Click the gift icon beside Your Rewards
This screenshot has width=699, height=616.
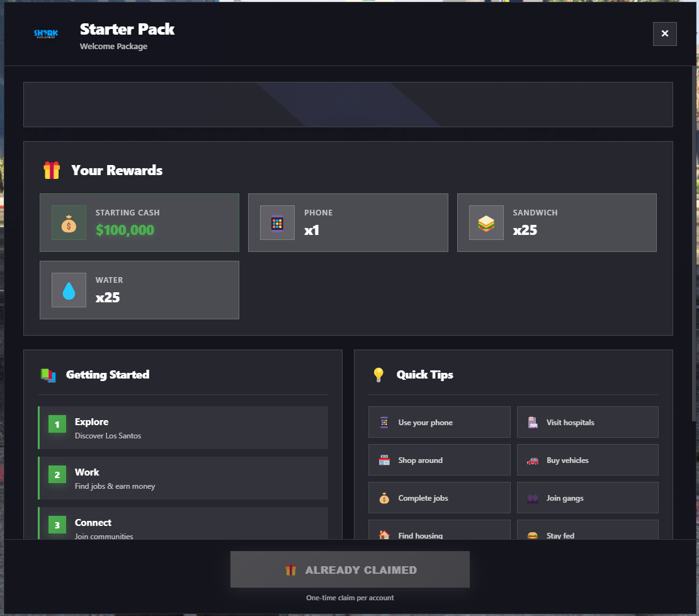click(52, 170)
